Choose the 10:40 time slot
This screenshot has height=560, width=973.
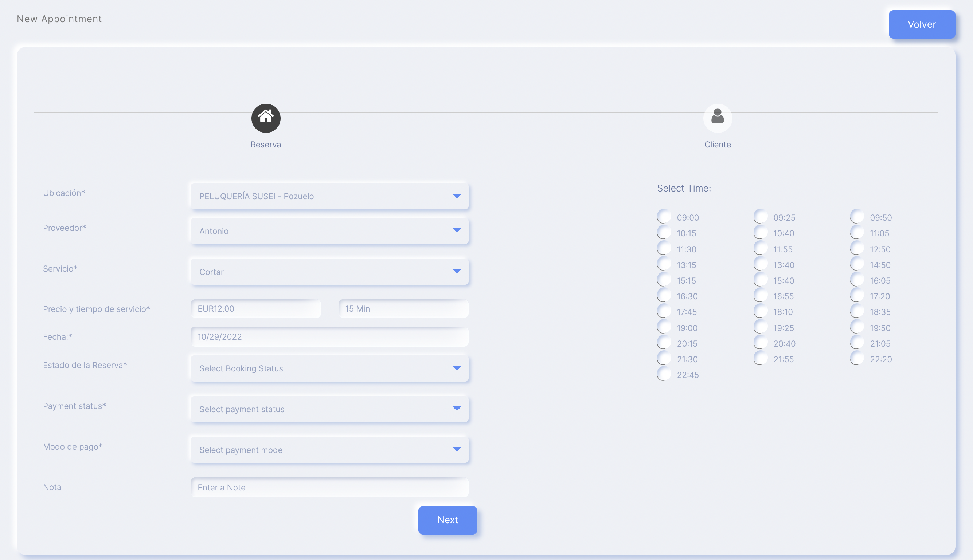tap(761, 232)
